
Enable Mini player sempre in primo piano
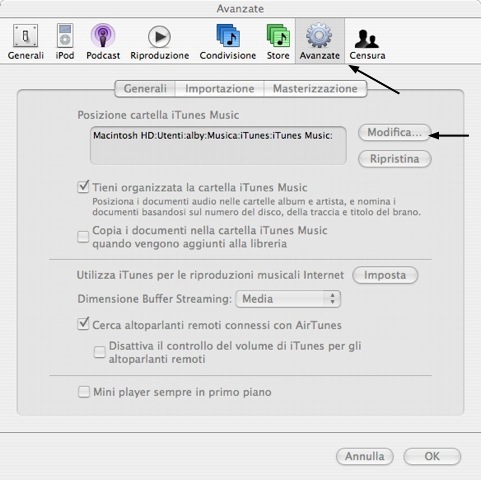[83, 392]
